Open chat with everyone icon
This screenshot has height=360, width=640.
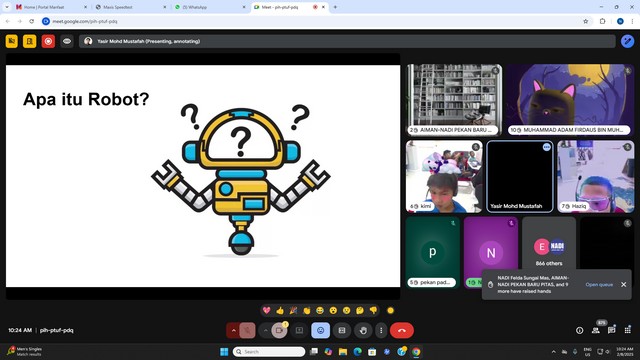[x=611, y=330]
